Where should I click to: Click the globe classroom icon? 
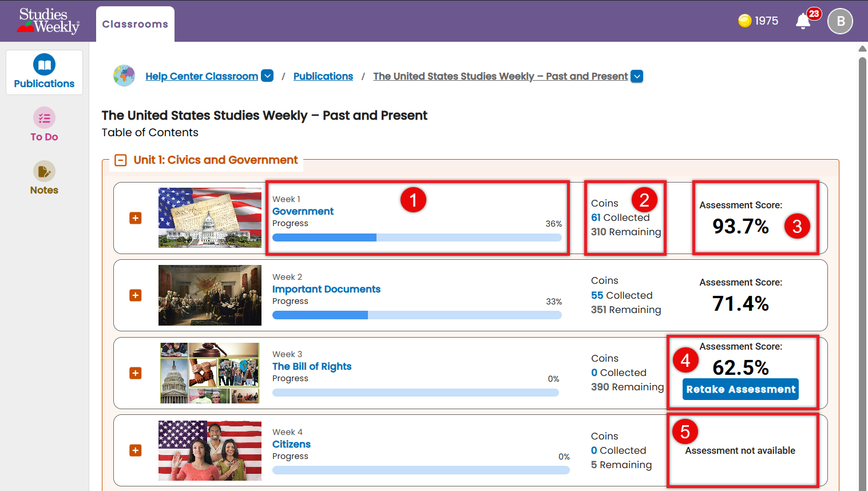(124, 76)
